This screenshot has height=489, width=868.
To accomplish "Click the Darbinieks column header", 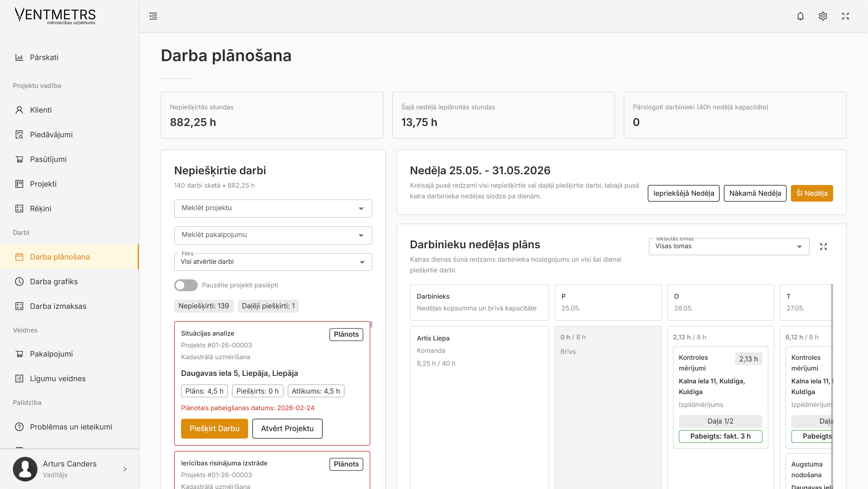I will (x=479, y=302).
